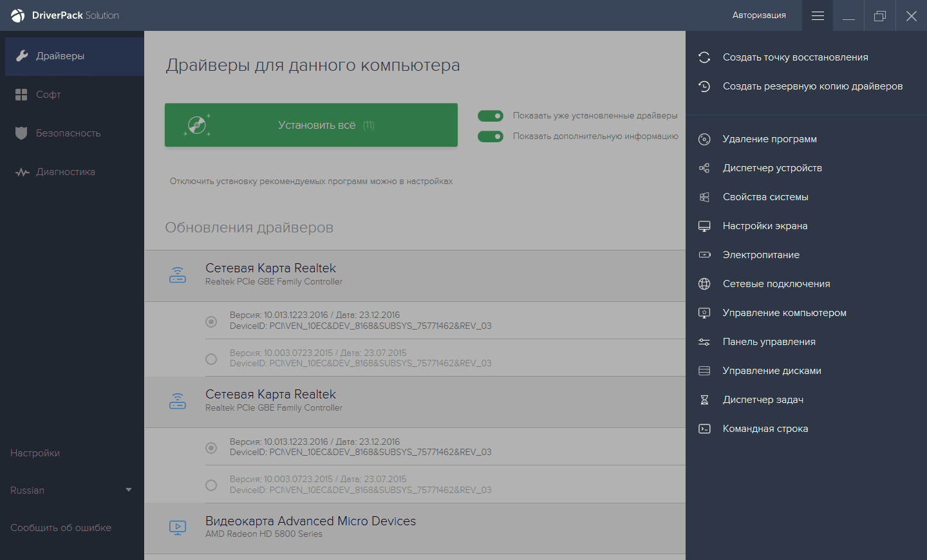Click the DriverPack Solution logo icon
The image size is (927, 560).
17,15
